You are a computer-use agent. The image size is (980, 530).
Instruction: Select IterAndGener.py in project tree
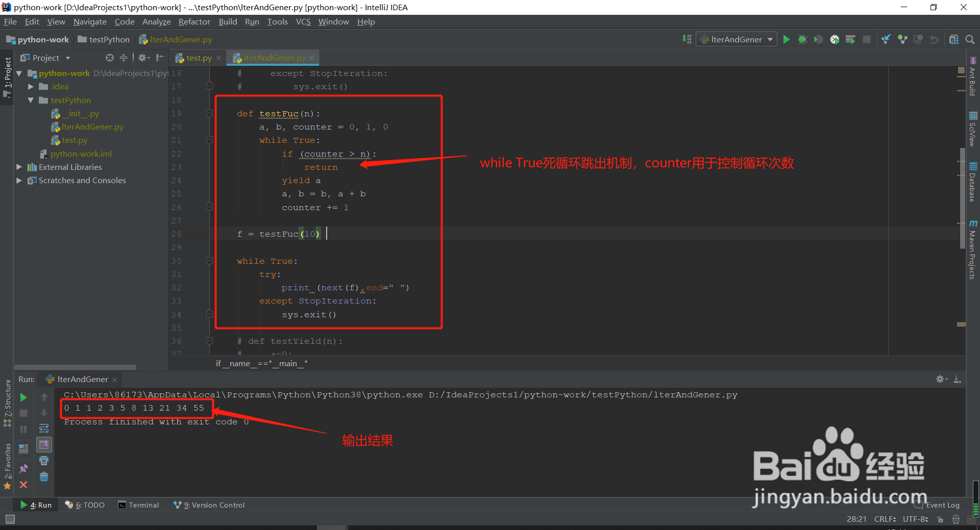tap(92, 127)
